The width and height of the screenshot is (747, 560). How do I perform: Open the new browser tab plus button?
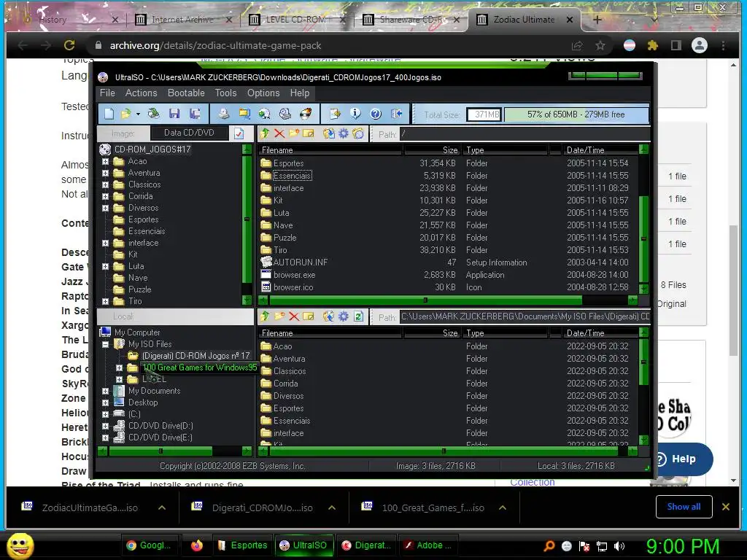pos(597,20)
